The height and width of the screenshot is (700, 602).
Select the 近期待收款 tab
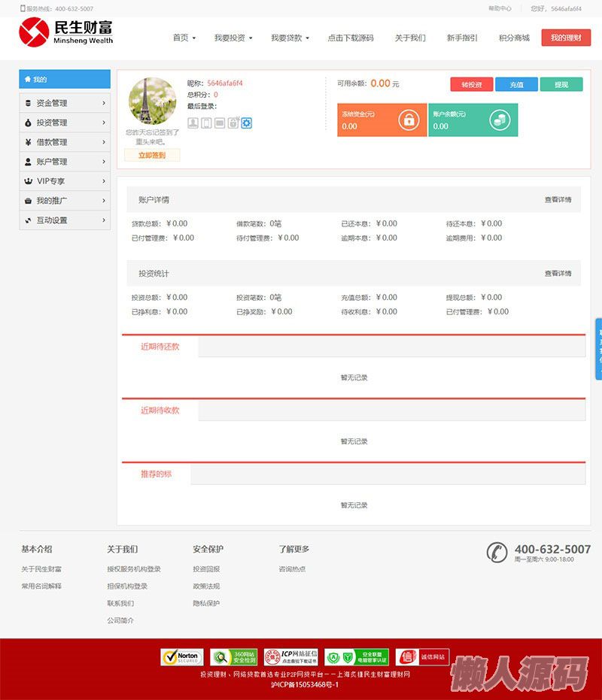click(160, 411)
